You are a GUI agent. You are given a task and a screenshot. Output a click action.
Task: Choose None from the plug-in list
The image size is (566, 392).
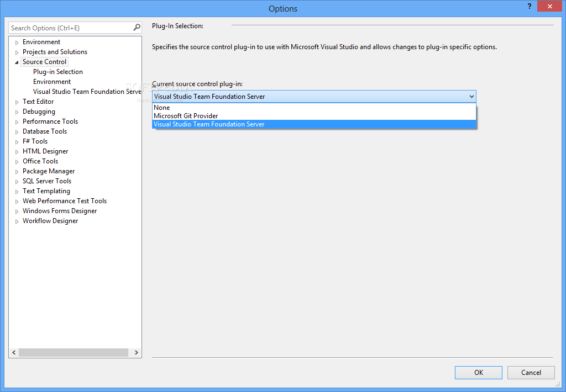(x=314, y=108)
